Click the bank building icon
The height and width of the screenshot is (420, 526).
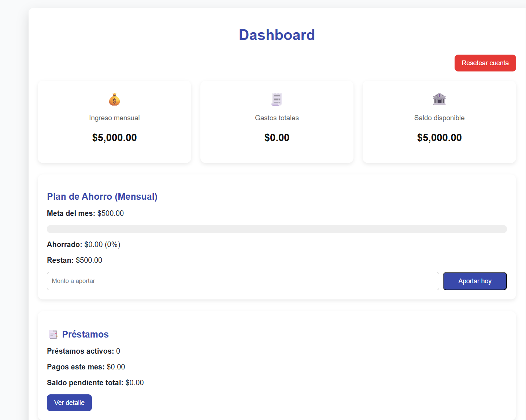tap(439, 99)
